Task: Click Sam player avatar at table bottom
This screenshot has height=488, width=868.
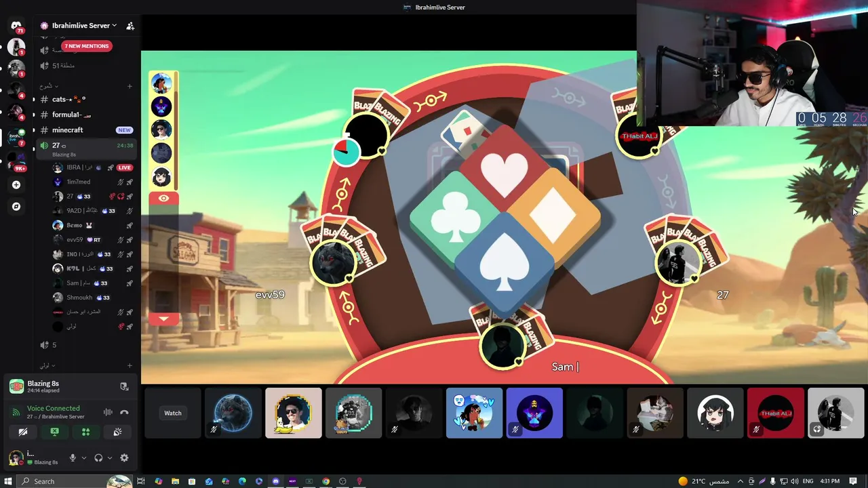Action: click(502, 346)
